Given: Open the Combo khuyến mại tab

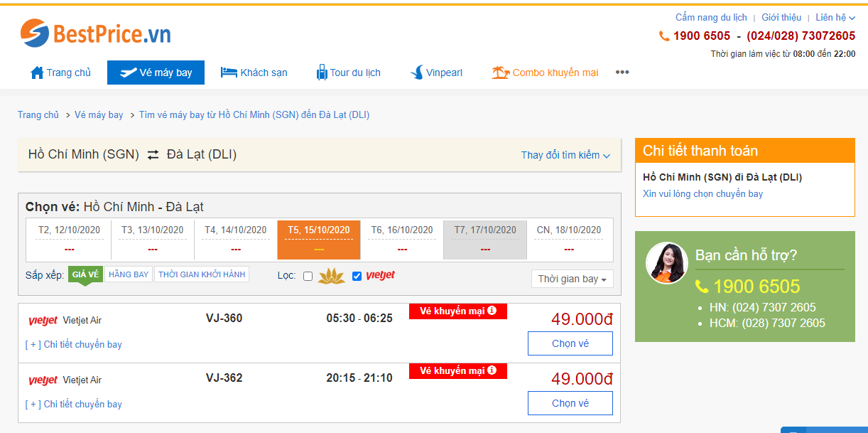Looking at the screenshot, I should click(x=545, y=73).
